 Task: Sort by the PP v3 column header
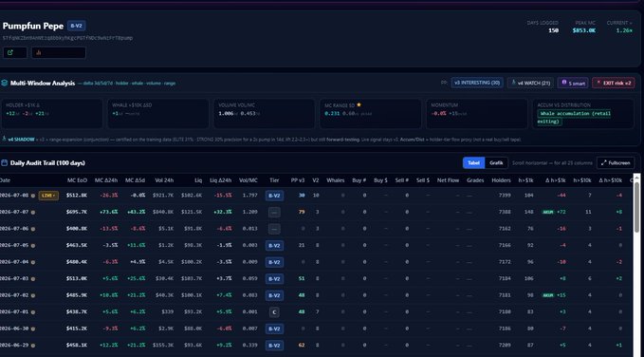point(298,180)
